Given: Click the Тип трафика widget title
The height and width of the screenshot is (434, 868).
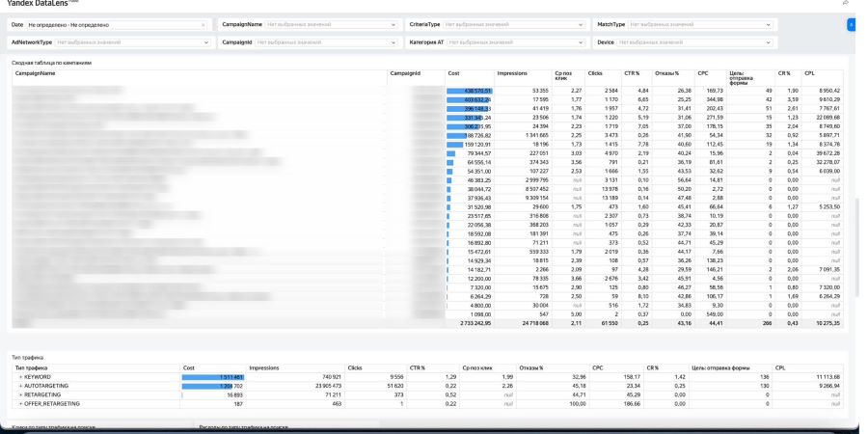Looking at the screenshot, I should (28, 358).
